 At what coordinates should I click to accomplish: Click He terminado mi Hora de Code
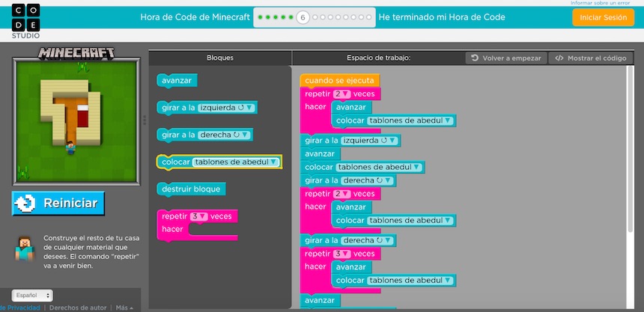coord(442,17)
